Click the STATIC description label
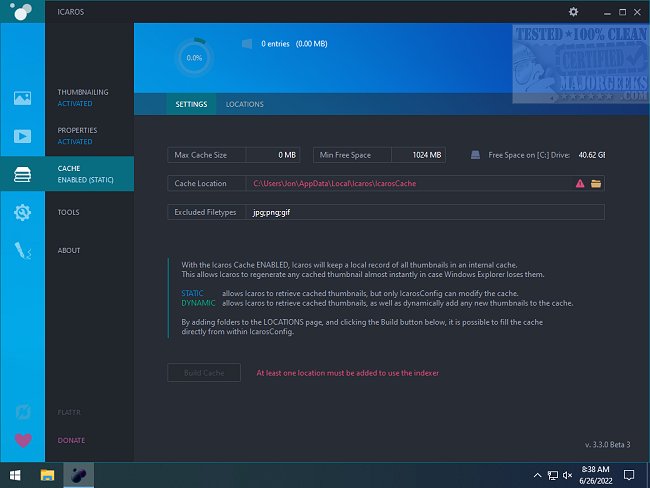The height and width of the screenshot is (488, 650). [x=192, y=294]
